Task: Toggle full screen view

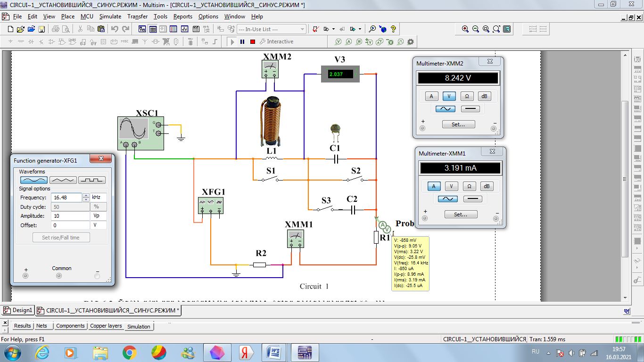Action: click(507, 29)
